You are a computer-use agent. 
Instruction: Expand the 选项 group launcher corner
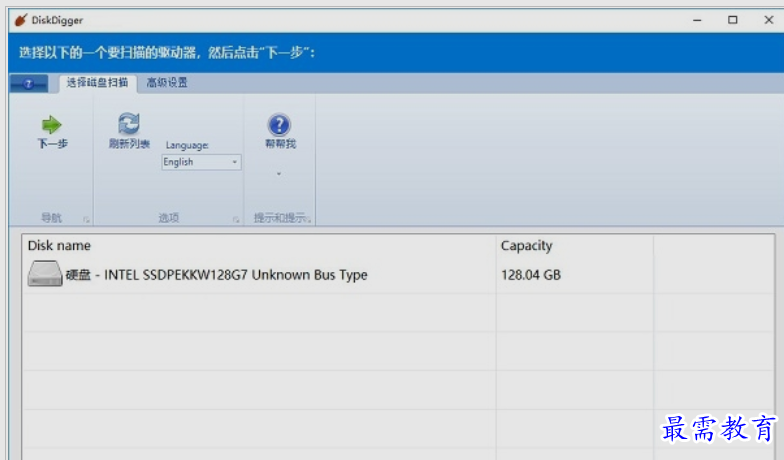tap(236, 220)
